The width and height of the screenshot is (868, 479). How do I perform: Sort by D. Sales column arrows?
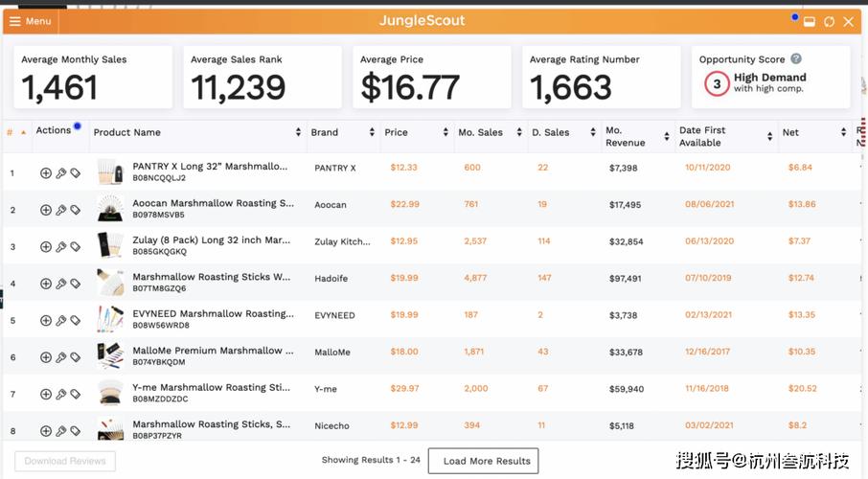[x=593, y=132]
